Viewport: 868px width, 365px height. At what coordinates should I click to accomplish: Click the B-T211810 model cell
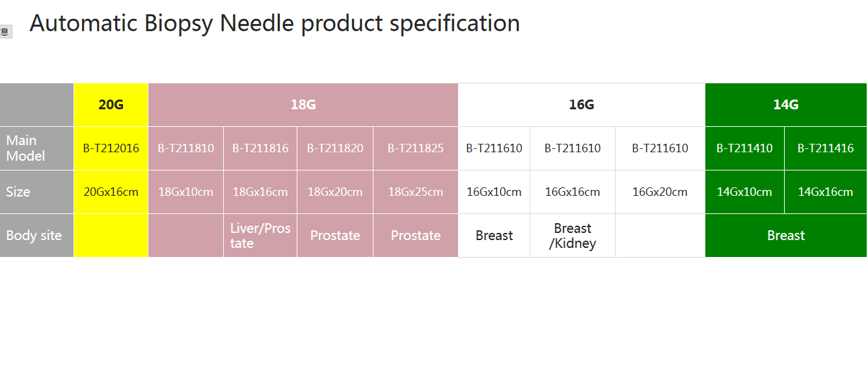tap(186, 148)
